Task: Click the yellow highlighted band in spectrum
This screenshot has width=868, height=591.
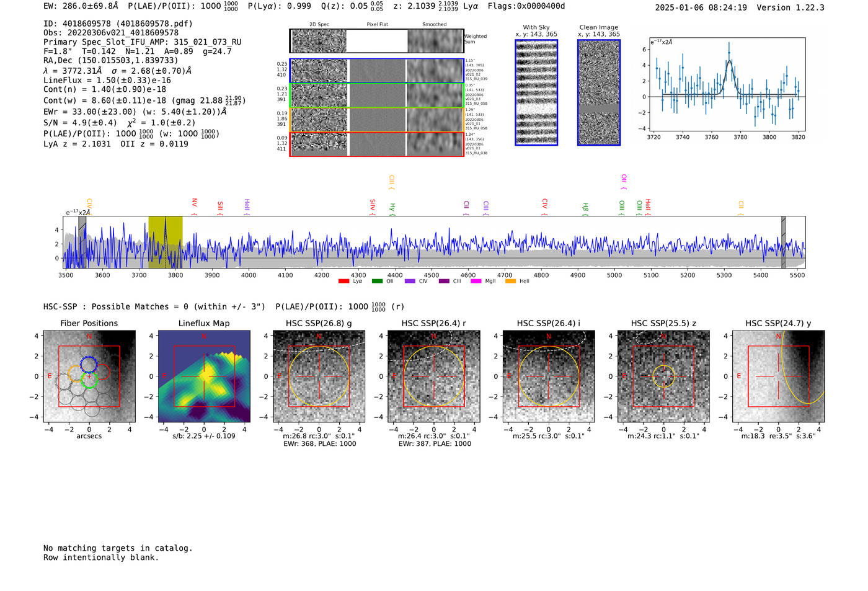Action: coord(166,242)
